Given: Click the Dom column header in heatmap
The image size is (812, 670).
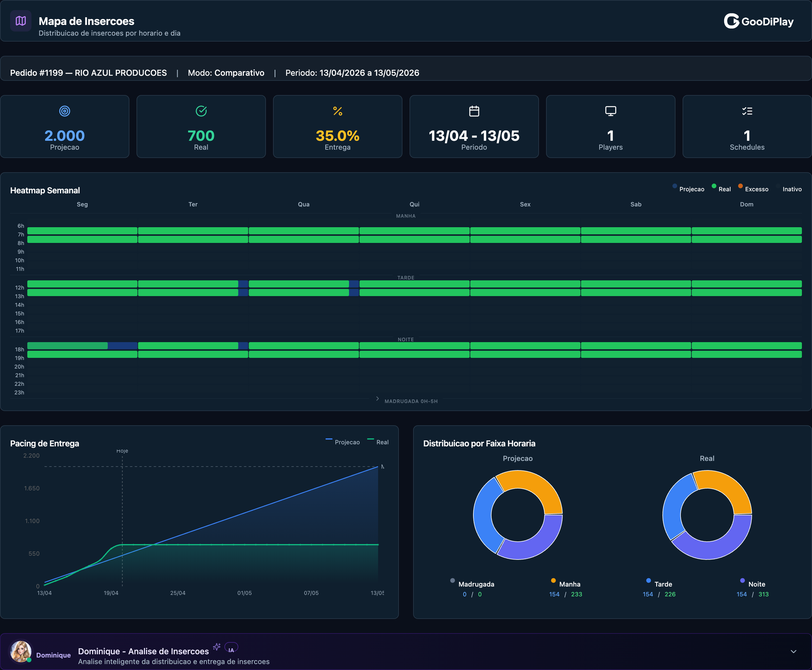Looking at the screenshot, I should [x=746, y=204].
